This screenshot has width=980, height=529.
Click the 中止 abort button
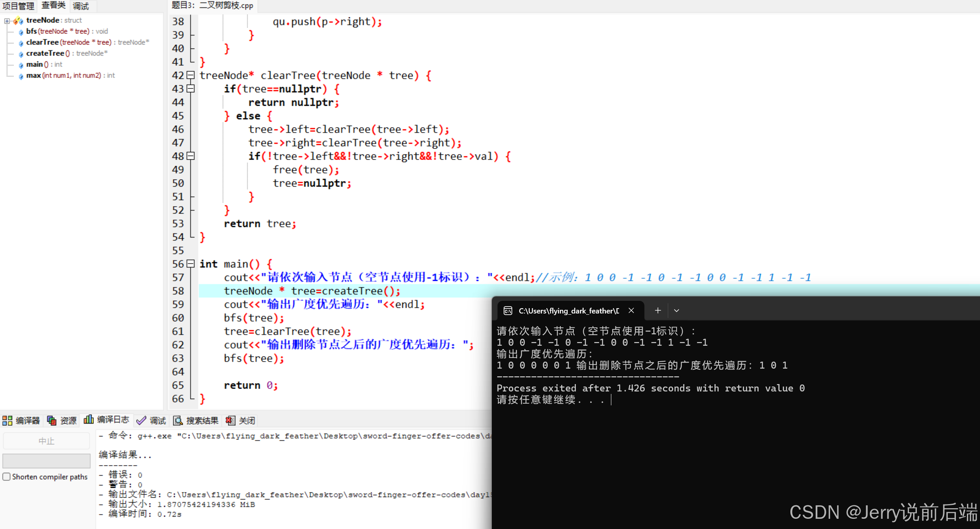[46, 441]
